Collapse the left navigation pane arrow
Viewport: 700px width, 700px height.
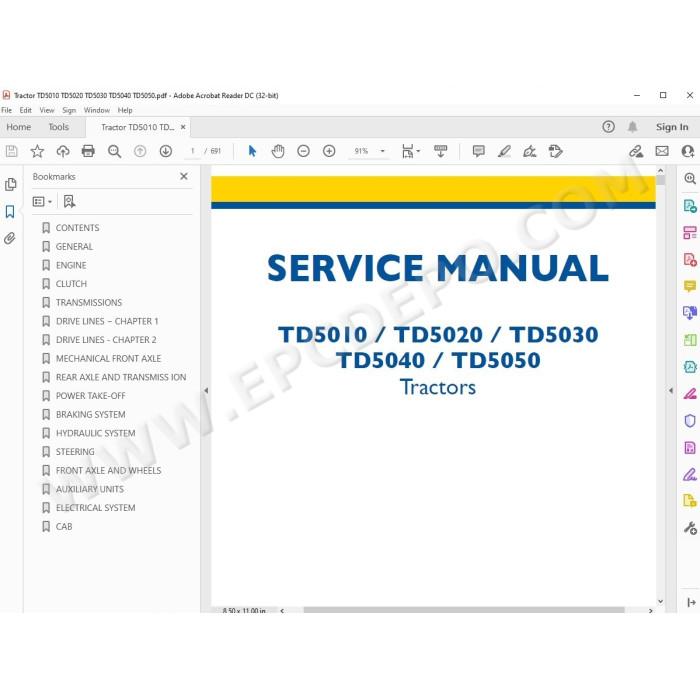(206, 391)
